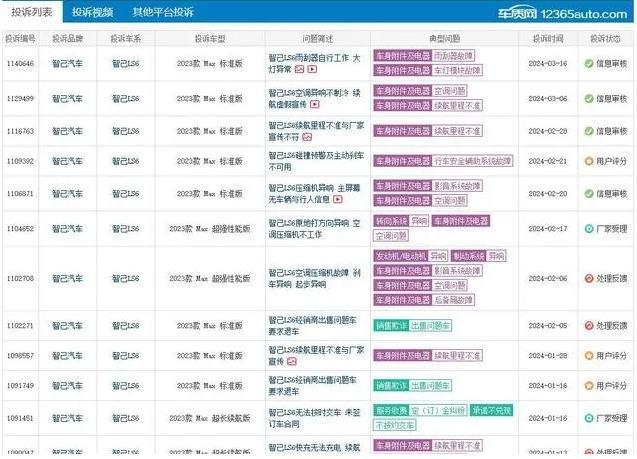Image resolution: width=637 pixels, height=459 pixels.
Task: Play video icon in complaint 1106871 description
Action: click(x=338, y=199)
